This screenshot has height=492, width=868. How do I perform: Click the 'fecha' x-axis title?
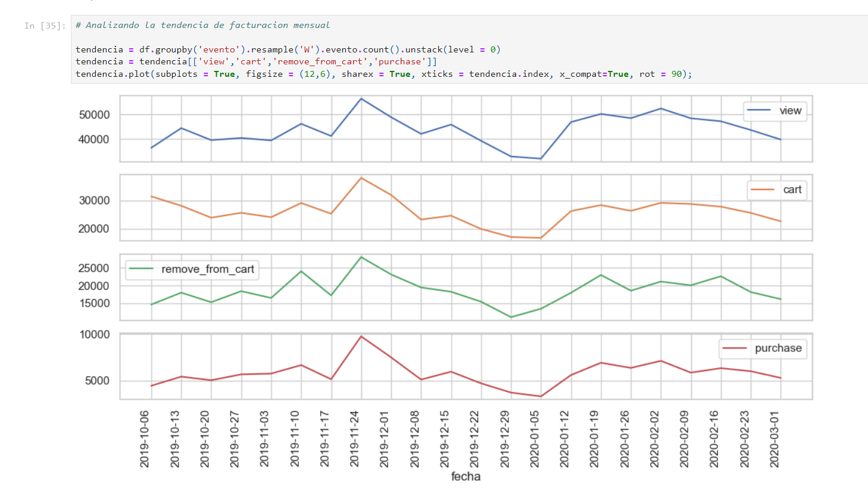point(466,477)
